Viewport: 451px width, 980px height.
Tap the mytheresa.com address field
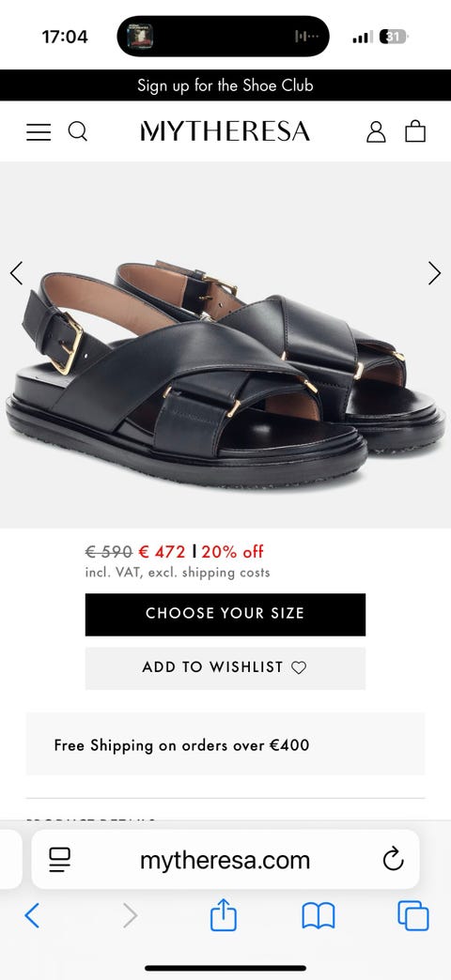coord(225,859)
